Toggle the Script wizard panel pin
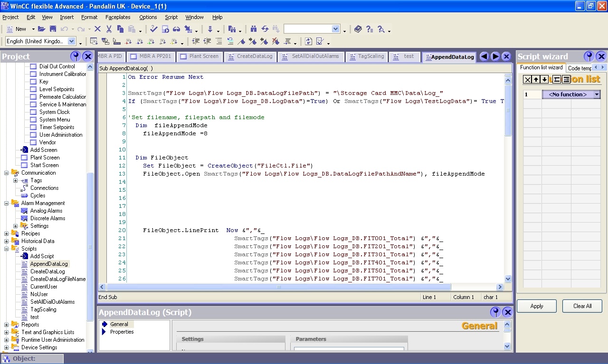The image size is (608, 364). pyautogui.click(x=589, y=56)
